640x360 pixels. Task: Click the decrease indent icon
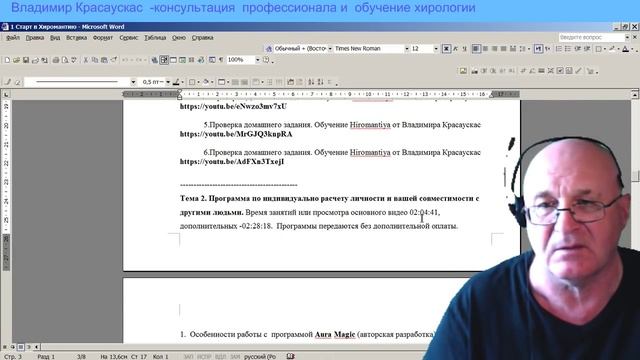pyautogui.click(x=577, y=49)
